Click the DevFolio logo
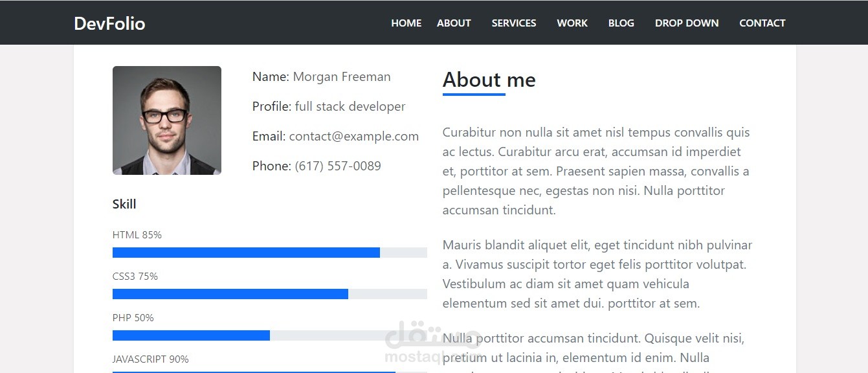Viewport: 868px width, 373px height. [109, 23]
